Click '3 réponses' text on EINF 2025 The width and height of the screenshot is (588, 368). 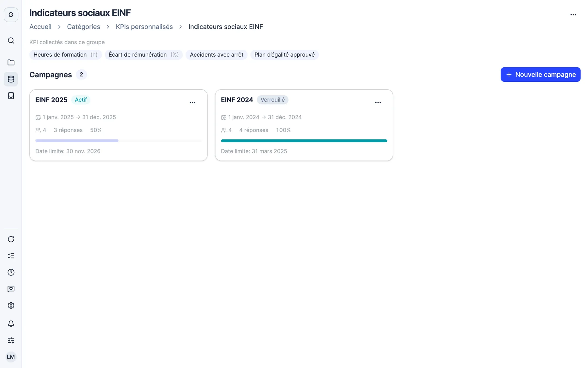[x=68, y=130]
